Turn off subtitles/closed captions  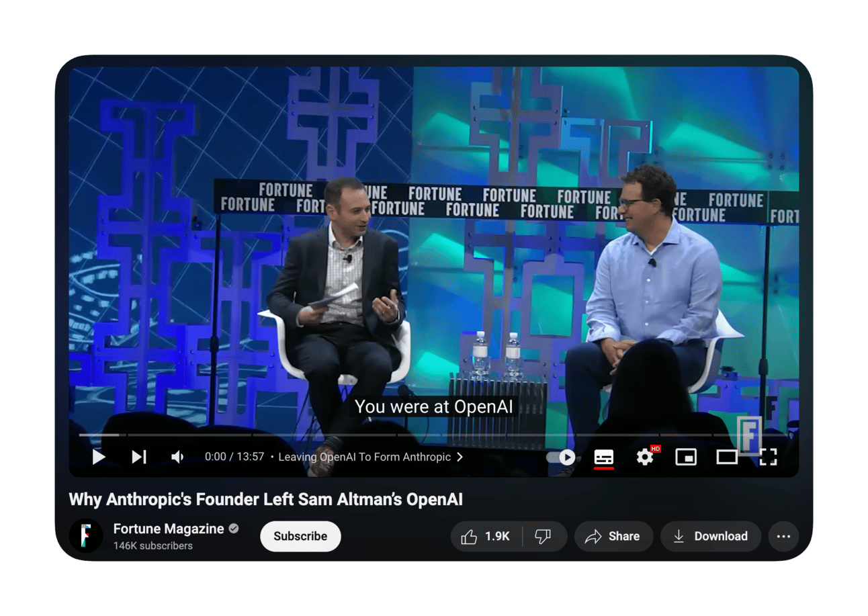click(x=604, y=457)
